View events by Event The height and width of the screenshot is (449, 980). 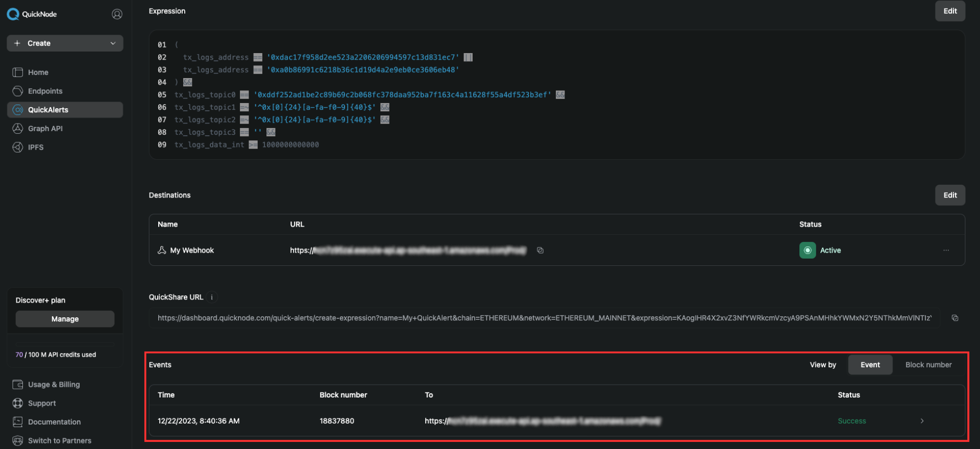870,365
